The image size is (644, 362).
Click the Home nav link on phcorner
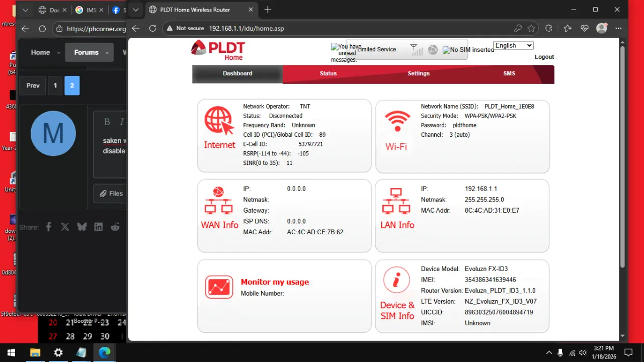tap(40, 52)
